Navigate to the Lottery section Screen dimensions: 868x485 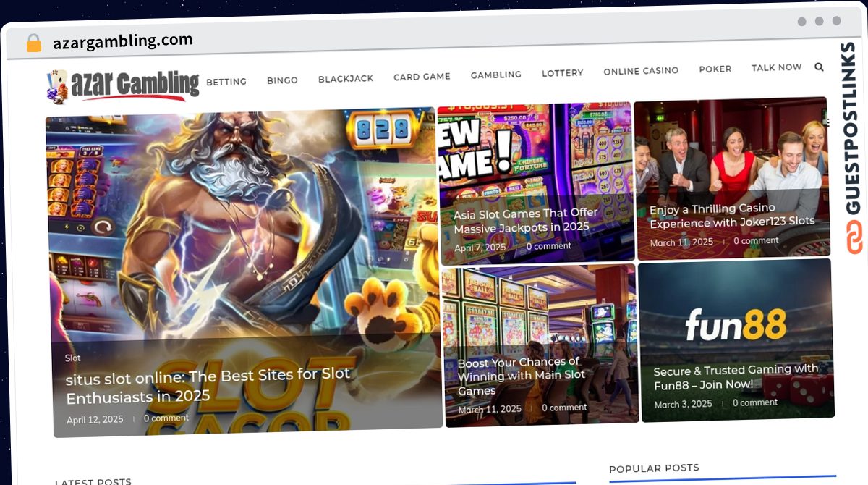(x=563, y=73)
